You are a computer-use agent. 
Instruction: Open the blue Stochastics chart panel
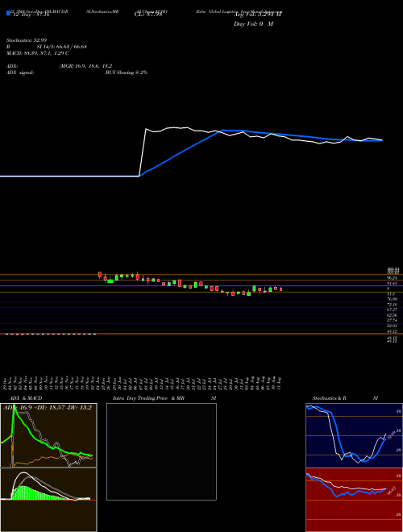(354, 435)
